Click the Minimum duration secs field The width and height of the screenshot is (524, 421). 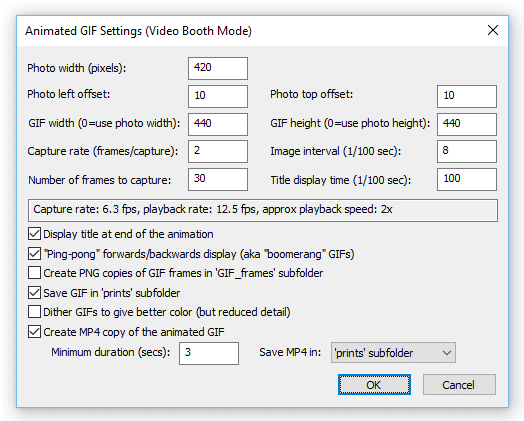[209, 353]
